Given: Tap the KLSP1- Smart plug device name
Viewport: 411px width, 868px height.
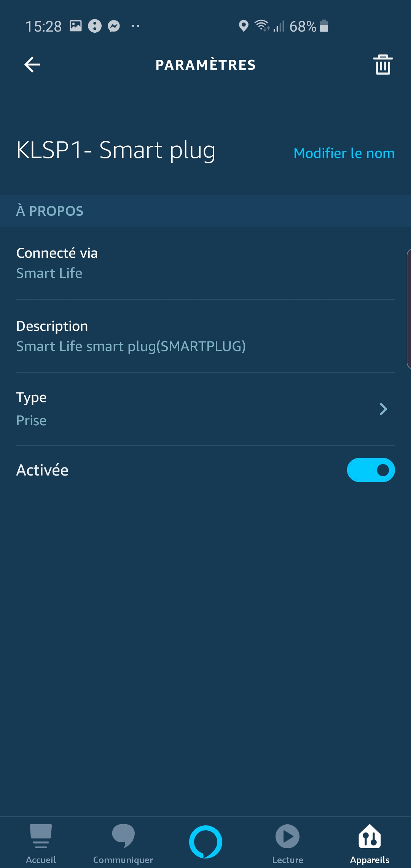Looking at the screenshot, I should tap(116, 150).
